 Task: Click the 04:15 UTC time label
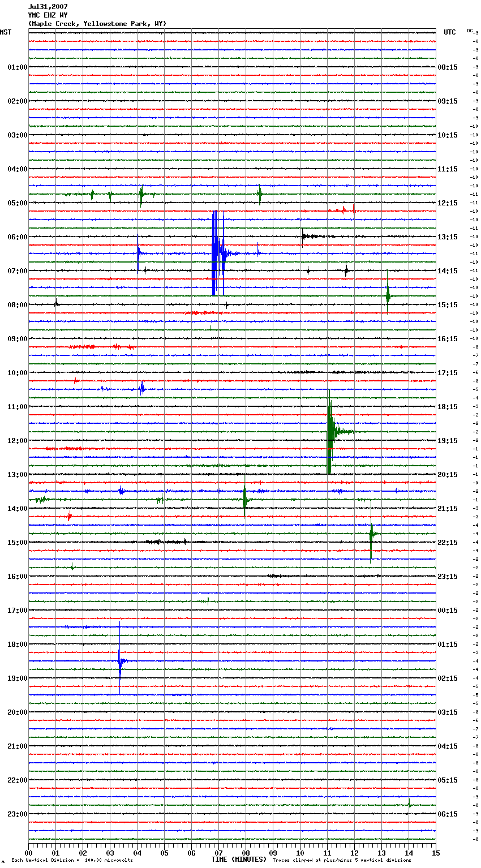click(x=448, y=746)
